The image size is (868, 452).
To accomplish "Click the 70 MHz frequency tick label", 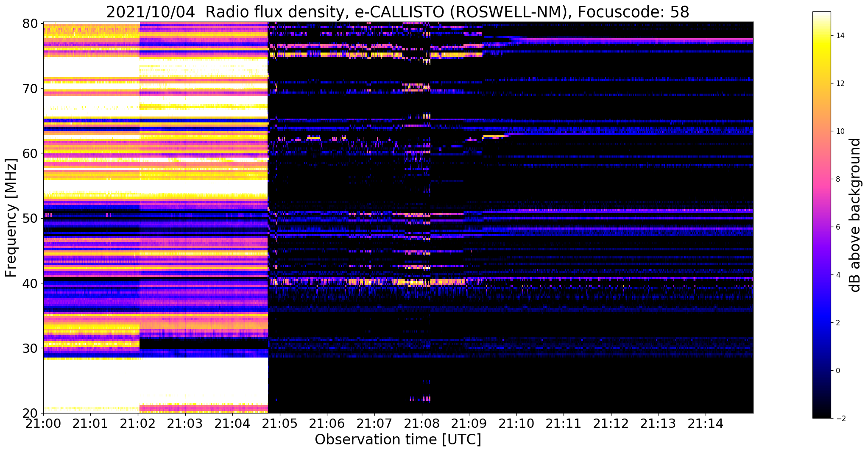I will (30, 89).
